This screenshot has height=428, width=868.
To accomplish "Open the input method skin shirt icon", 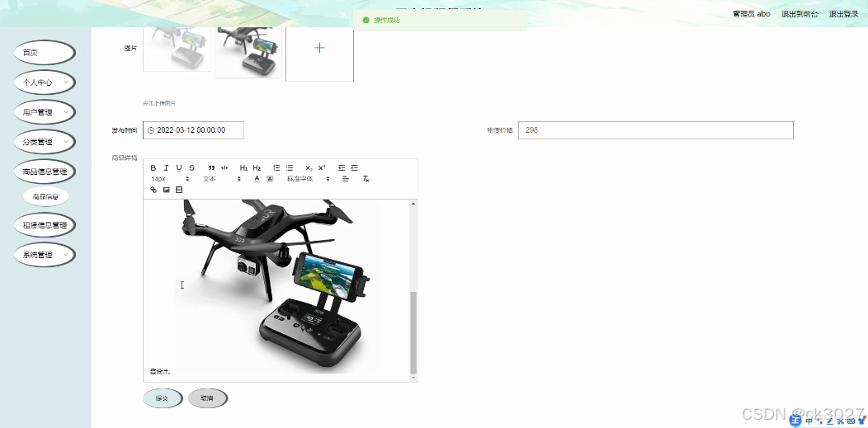I will 861,421.
